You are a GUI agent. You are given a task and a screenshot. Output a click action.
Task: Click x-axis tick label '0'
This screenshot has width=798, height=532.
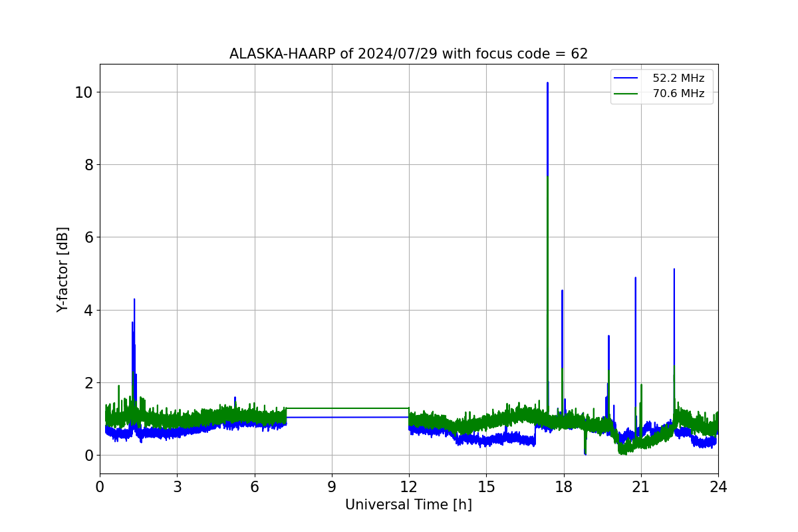pos(100,486)
